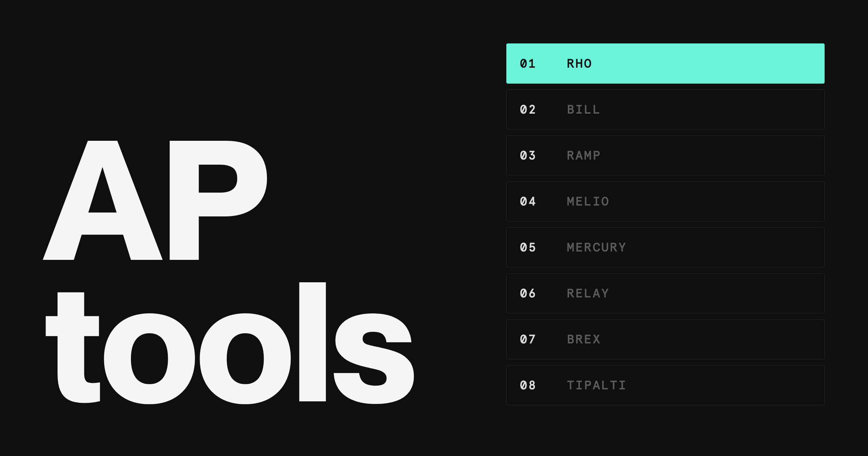Click the number 01 label
Image resolution: width=868 pixels, height=456 pixels.
[528, 64]
